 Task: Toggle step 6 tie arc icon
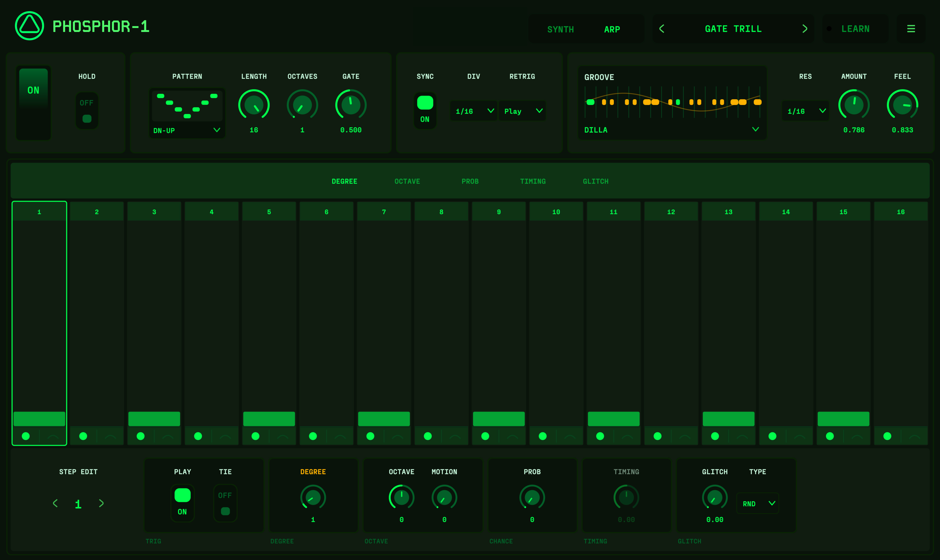[340, 437]
